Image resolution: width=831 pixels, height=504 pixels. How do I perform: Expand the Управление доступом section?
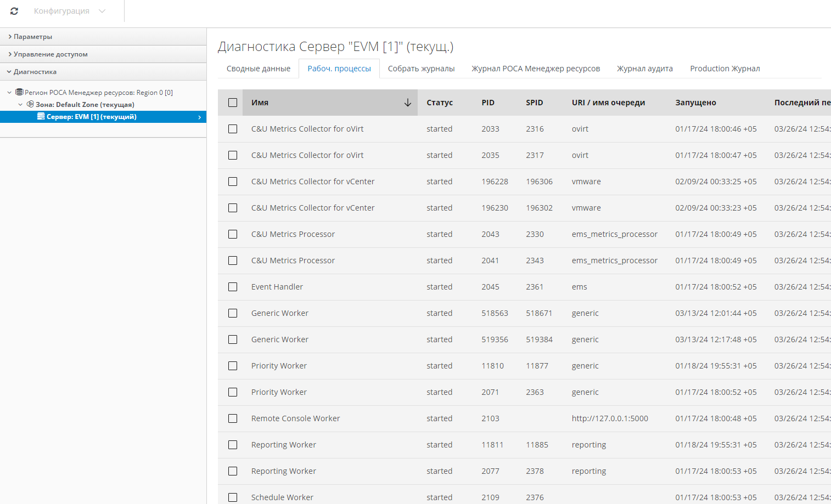coord(50,54)
